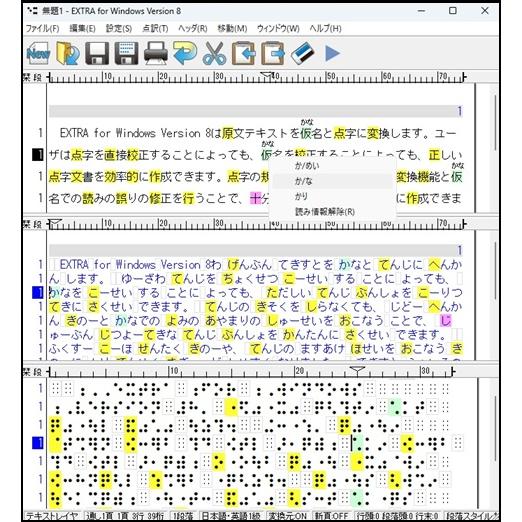
Task: Click the word Windows in the top text pane
Action: 136,133
